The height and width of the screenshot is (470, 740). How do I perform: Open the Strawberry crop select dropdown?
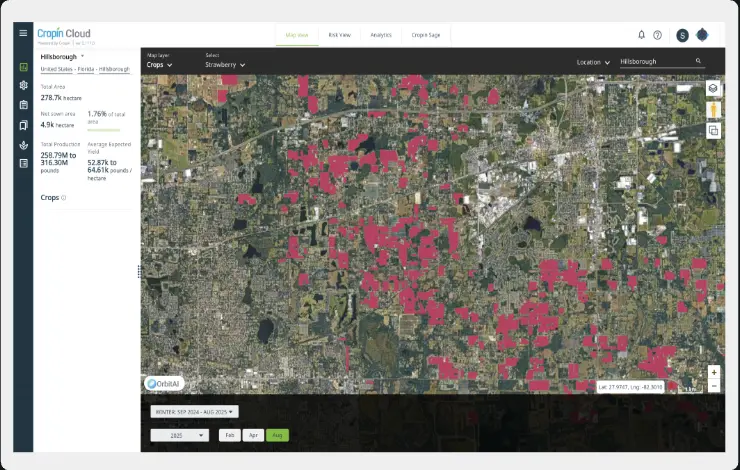[225, 65]
